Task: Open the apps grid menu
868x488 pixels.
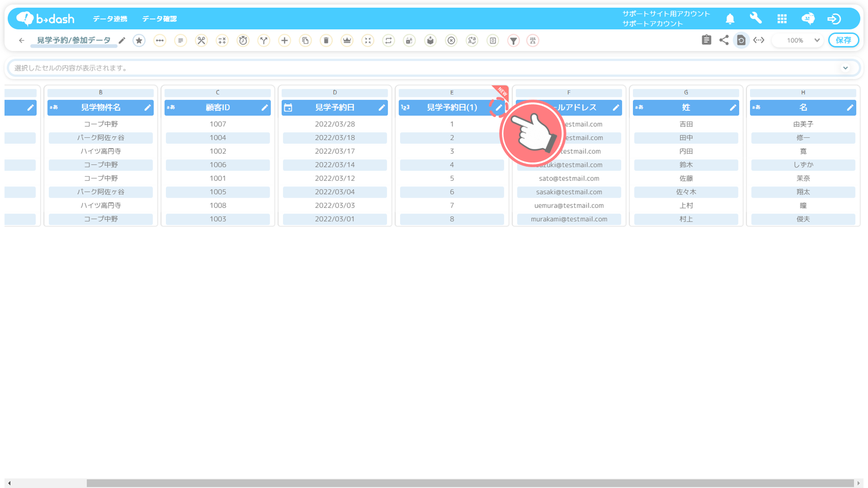Action: (782, 19)
